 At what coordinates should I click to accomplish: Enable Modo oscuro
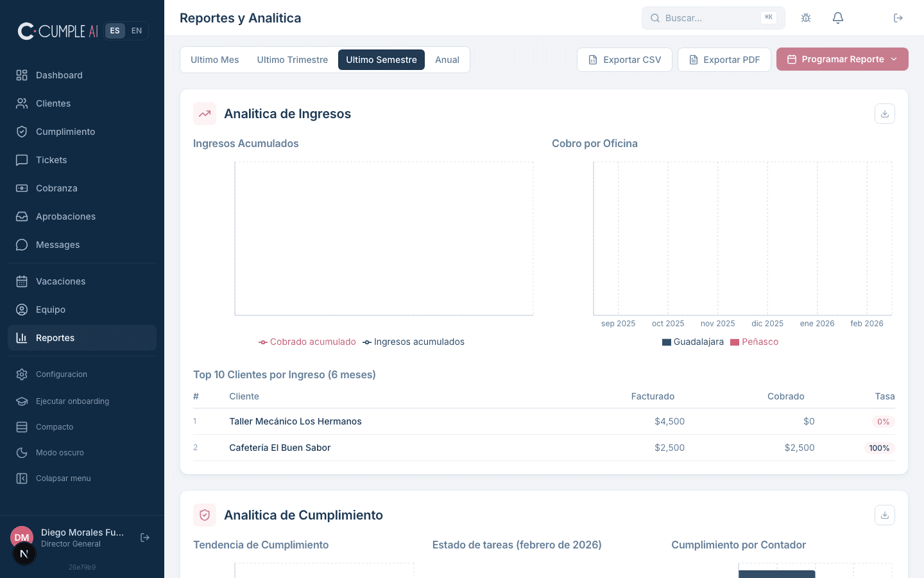[60, 453]
